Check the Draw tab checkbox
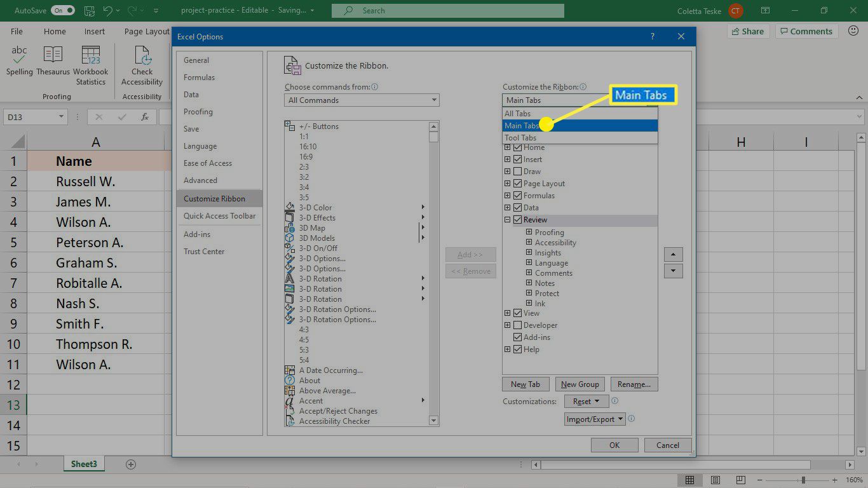Image resolution: width=868 pixels, height=488 pixels. coord(517,172)
